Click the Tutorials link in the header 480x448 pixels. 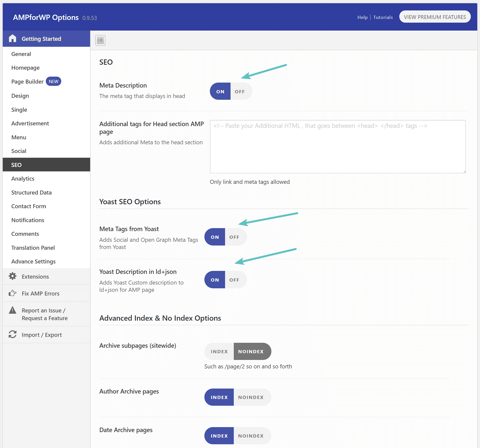383,17
